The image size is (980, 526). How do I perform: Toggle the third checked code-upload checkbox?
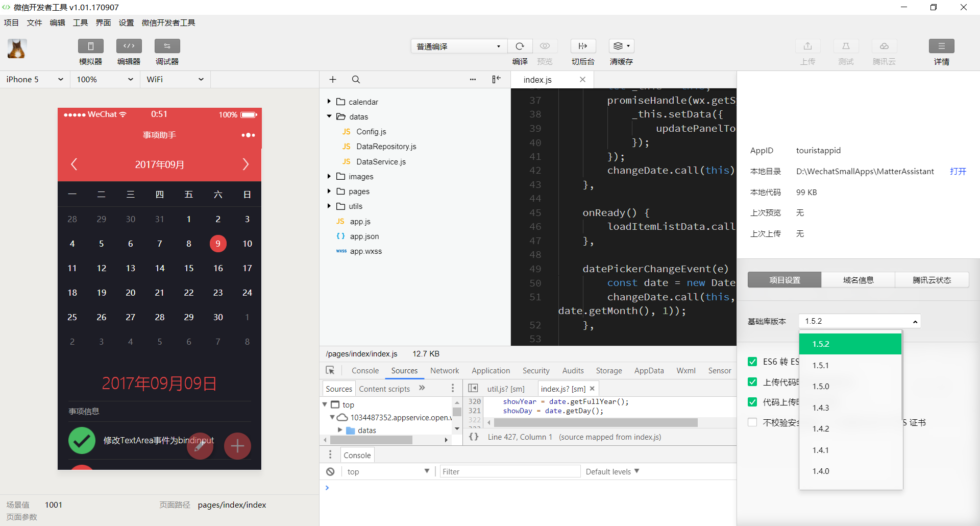752,402
